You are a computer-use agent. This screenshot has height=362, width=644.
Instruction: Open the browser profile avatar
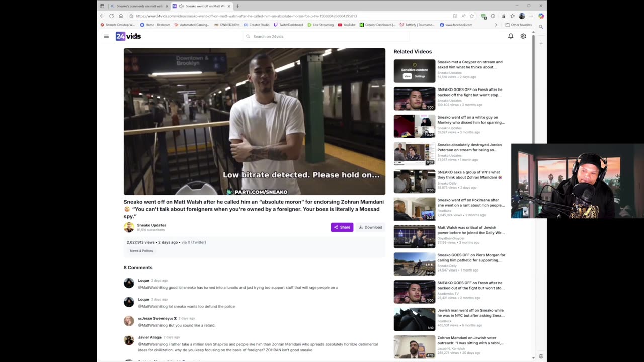coord(522,16)
